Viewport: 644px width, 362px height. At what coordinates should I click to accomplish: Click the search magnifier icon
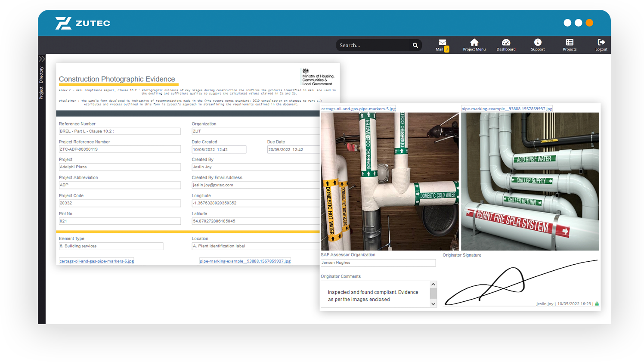(415, 45)
